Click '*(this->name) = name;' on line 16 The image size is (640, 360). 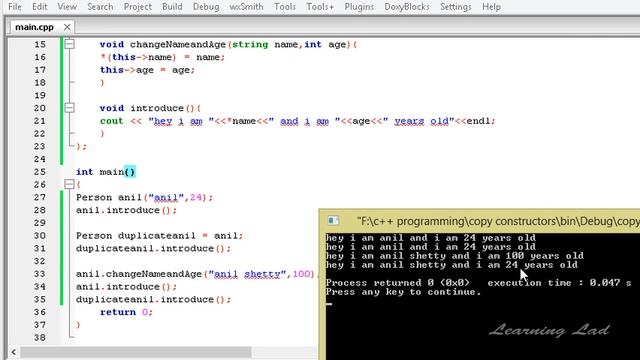coord(162,57)
